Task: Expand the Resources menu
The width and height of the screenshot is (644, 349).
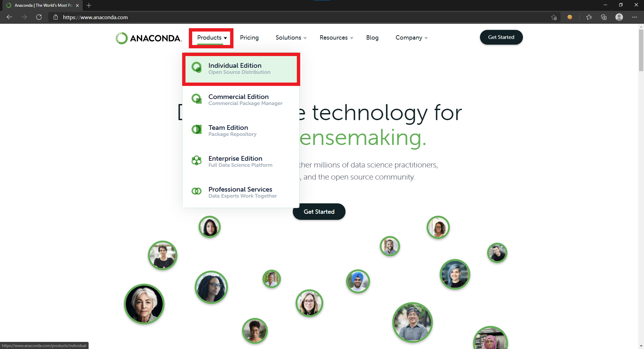Action: point(336,38)
